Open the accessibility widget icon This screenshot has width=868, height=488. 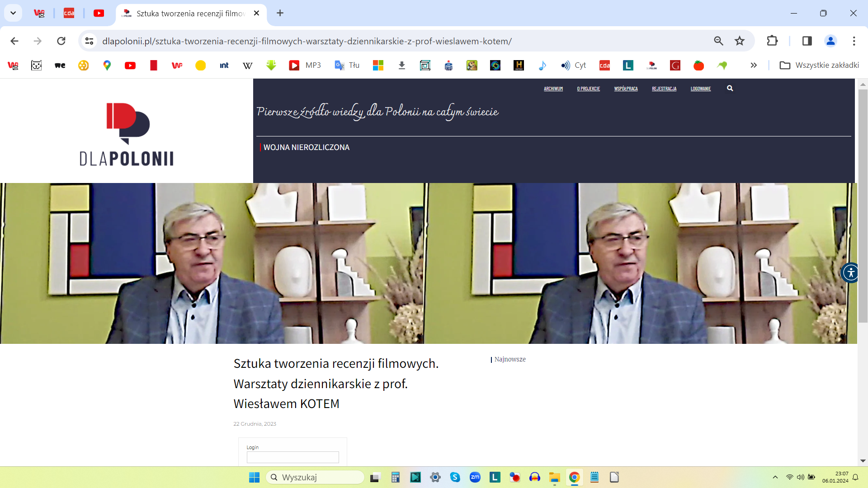pyautogui.click(x=851, y=272)
